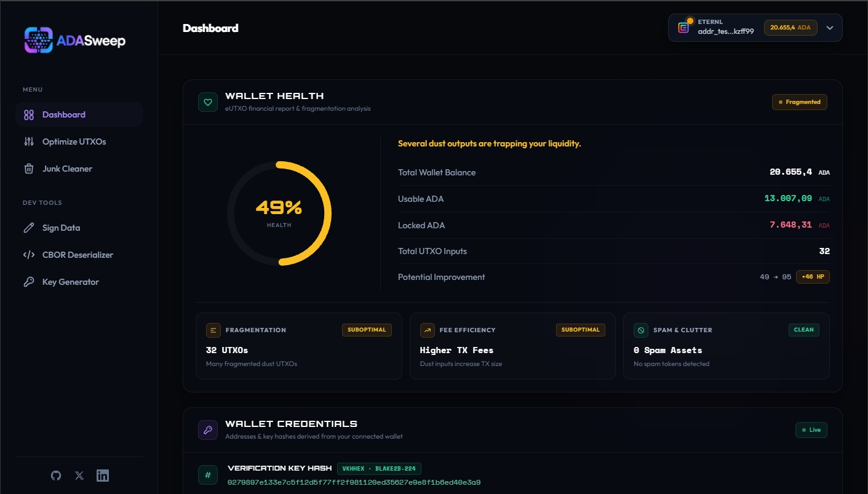Click the Eternl wallet logo icon

[683, 28]
